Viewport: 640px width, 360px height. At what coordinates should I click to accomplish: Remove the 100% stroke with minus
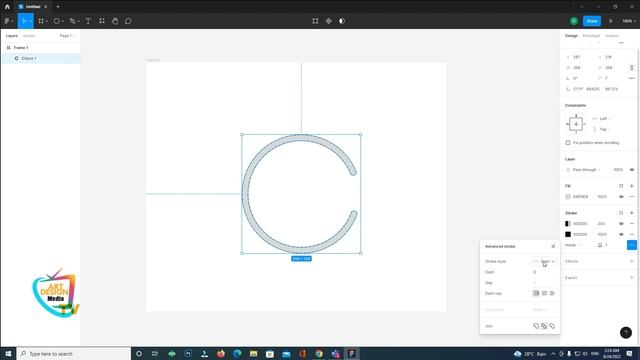pos(632,234)
